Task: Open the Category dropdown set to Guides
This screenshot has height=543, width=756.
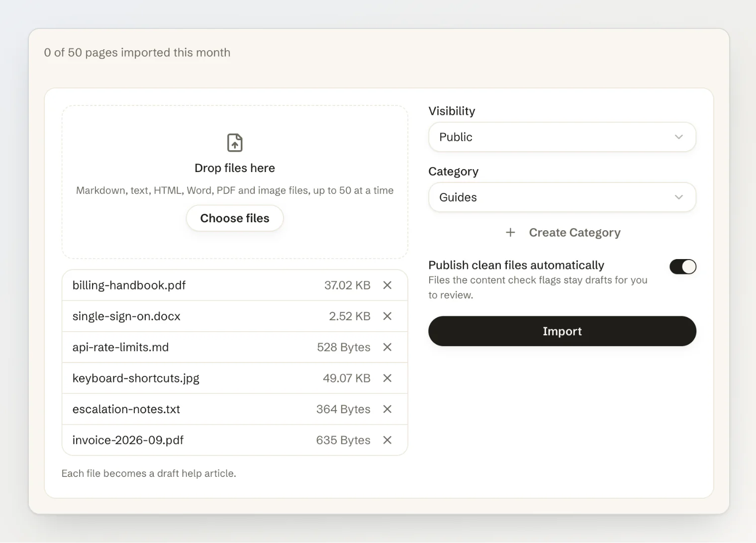Action: coord(562,197)
